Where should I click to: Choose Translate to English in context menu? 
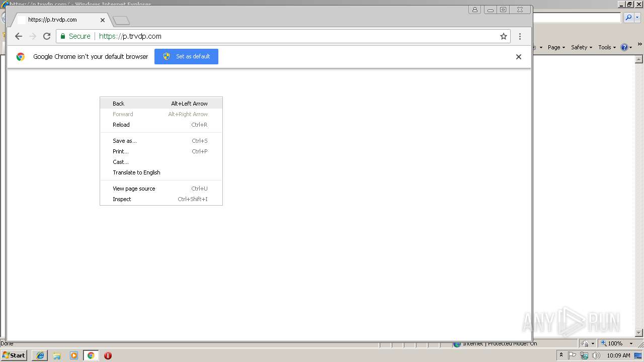pyautogui.click(x=161, y=172)
